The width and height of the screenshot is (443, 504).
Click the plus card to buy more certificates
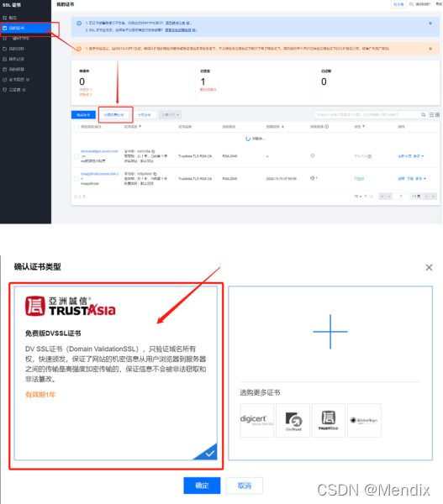point(330,332)
